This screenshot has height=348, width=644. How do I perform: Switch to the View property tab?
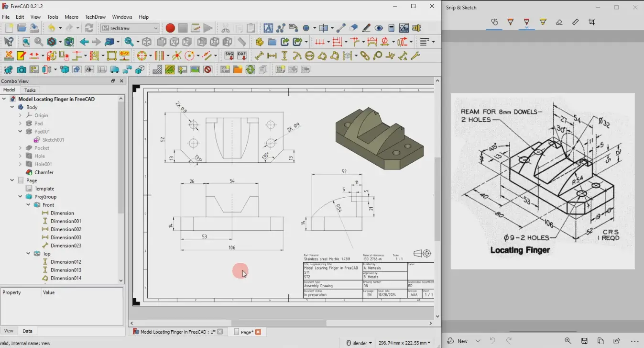(9, 331)
